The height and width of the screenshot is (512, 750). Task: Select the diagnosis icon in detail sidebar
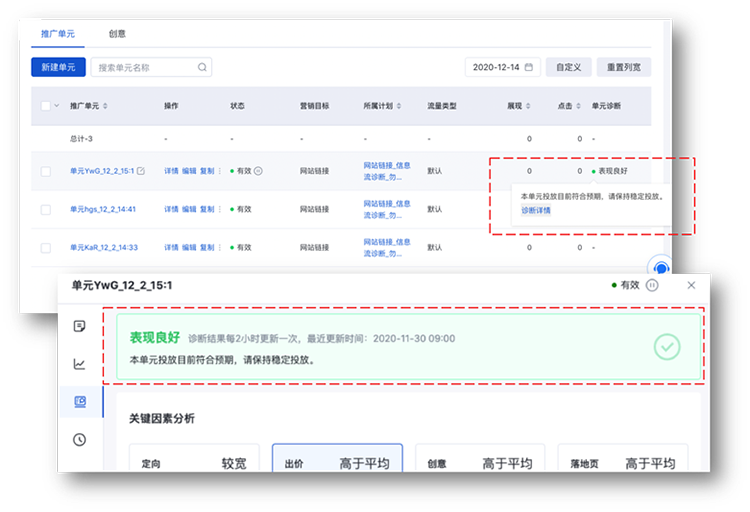[80, 402]
